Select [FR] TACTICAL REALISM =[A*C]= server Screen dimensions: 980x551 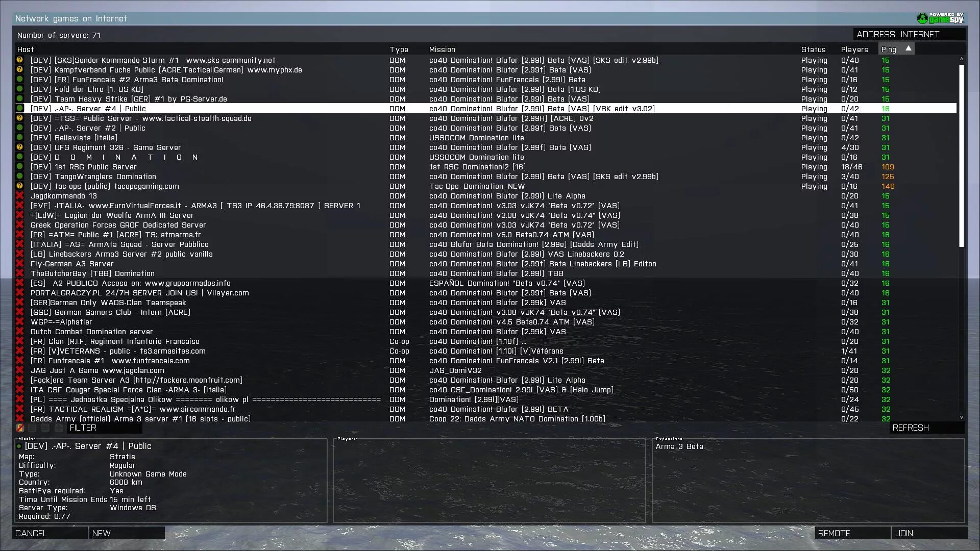486,409
